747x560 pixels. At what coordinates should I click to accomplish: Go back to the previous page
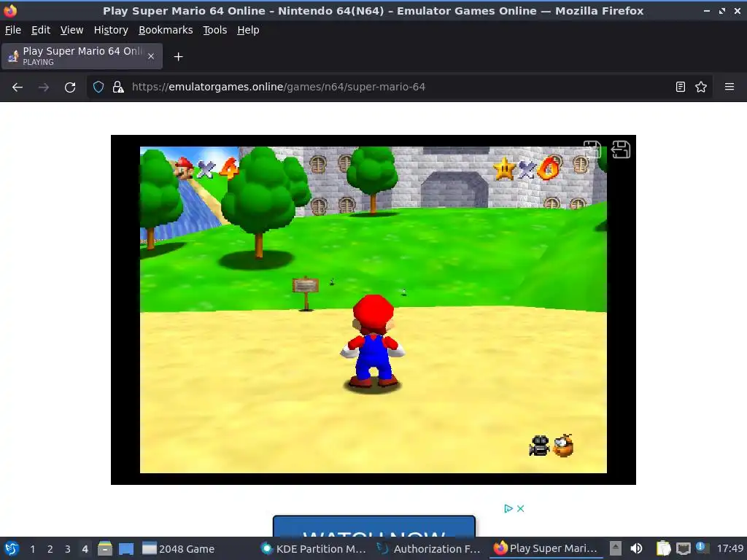tap(18, 87)
